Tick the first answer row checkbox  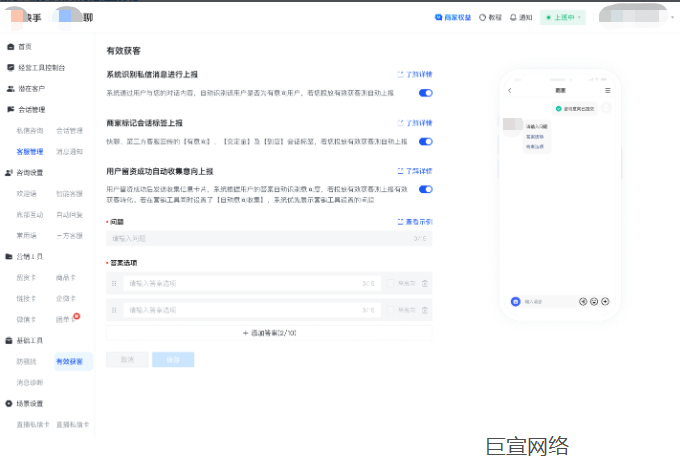pos(390,283)
